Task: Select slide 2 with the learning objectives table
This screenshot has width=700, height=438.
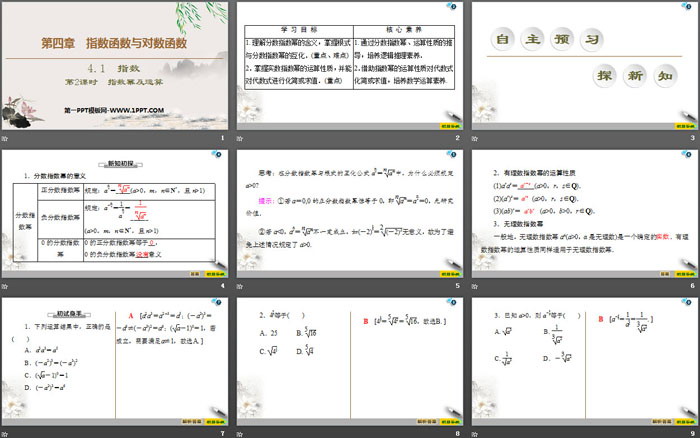Action: tap(348, 65)
